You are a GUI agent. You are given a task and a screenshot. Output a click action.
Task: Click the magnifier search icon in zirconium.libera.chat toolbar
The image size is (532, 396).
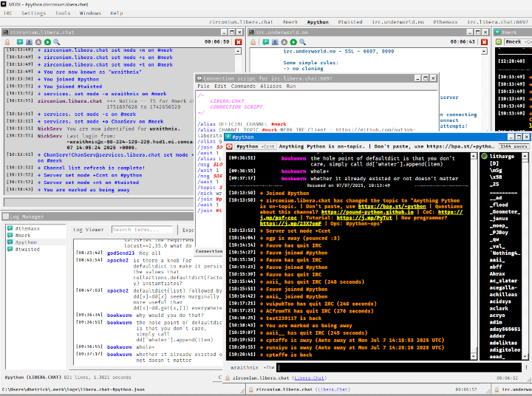(x=57, y=42)
